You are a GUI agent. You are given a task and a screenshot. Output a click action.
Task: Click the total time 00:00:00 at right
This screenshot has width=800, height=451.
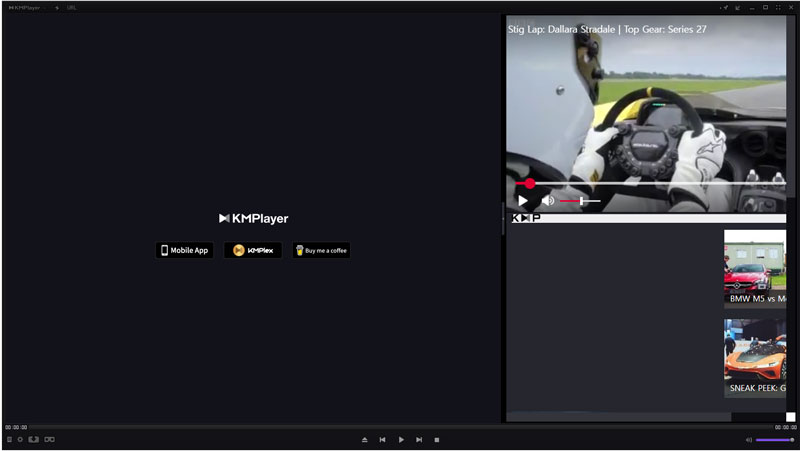click(x=785, y=428)
